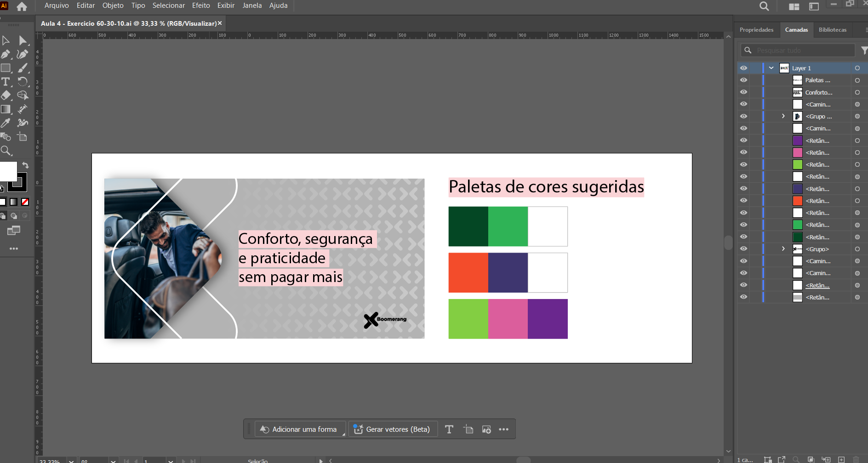Toggle visibility of Conforto layer item
Image resolution: width=868 pixels, height=463 pixels.
tap(743, 92)
